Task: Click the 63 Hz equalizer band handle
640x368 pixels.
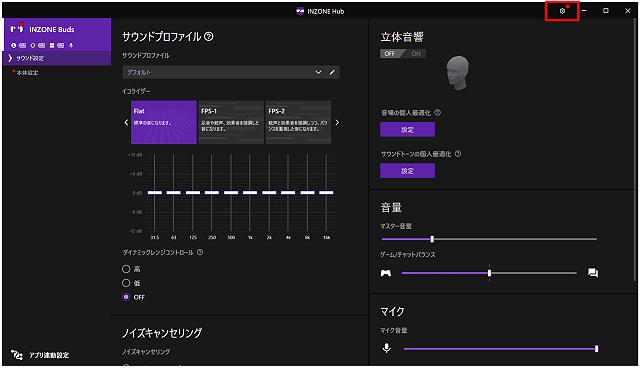Action: (173, 193)
